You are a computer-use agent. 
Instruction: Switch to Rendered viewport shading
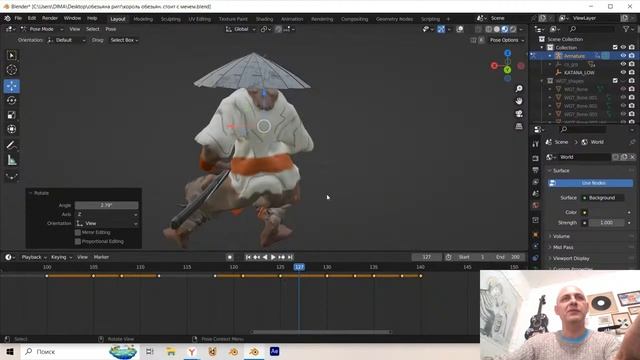[x=513, y=29]
